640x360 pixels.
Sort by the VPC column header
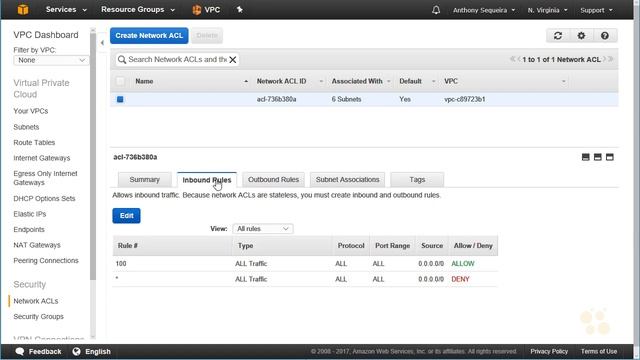[451, 81]
